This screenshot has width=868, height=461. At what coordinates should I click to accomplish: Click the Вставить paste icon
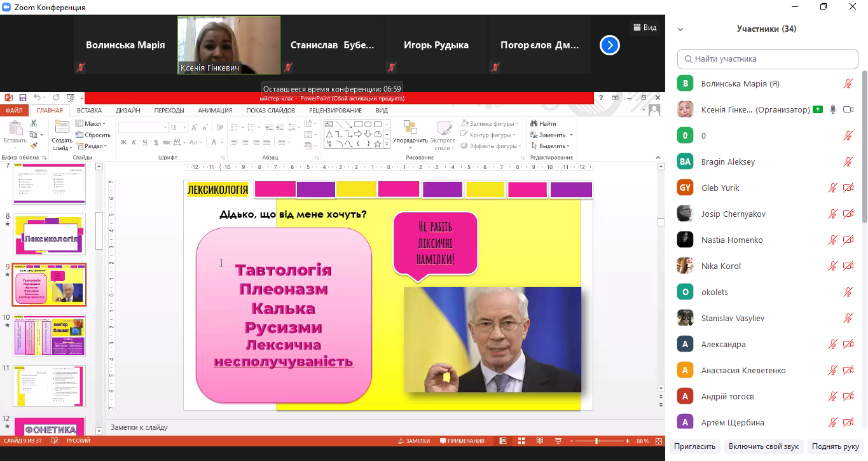(x=14, y=129)
